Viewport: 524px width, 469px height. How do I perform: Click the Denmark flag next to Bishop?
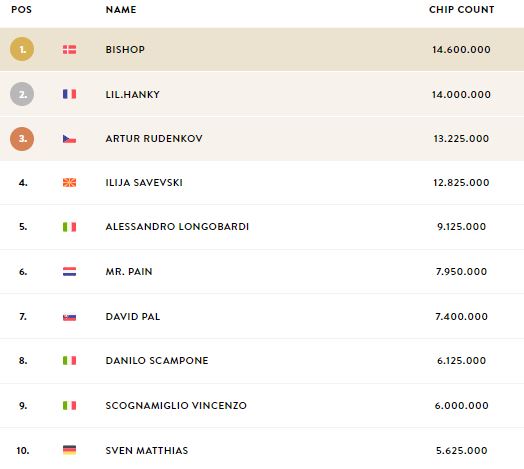coord(70,49)
